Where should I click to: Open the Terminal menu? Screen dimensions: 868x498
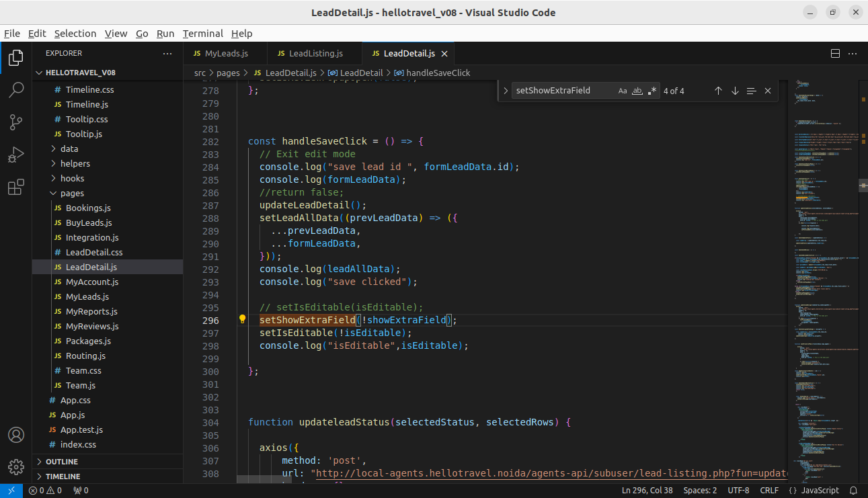(x=202, y=34)
